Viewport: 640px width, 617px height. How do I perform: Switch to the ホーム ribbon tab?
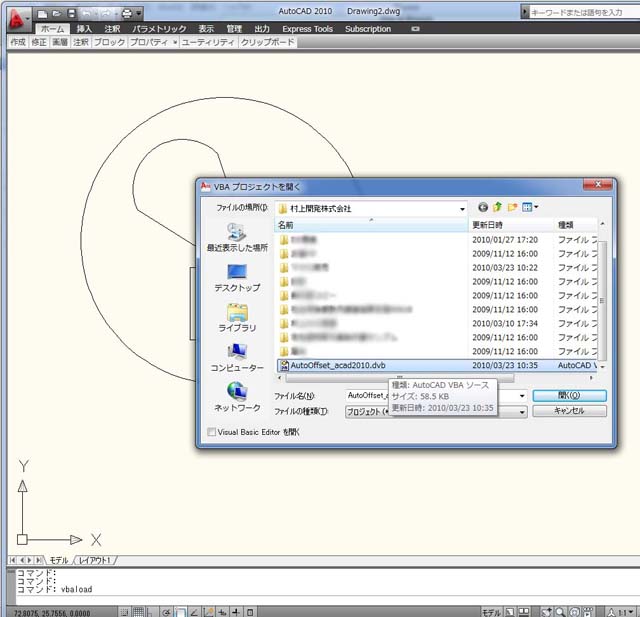pos(53,29)
